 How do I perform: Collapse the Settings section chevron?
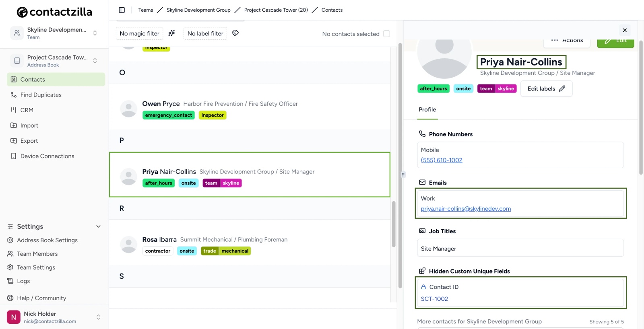(98, 226)
